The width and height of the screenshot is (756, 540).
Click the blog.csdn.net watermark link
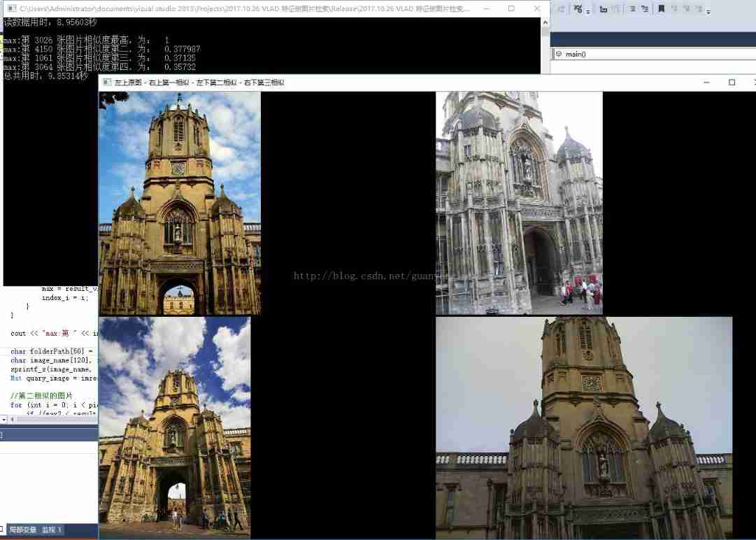coord(371,276)
